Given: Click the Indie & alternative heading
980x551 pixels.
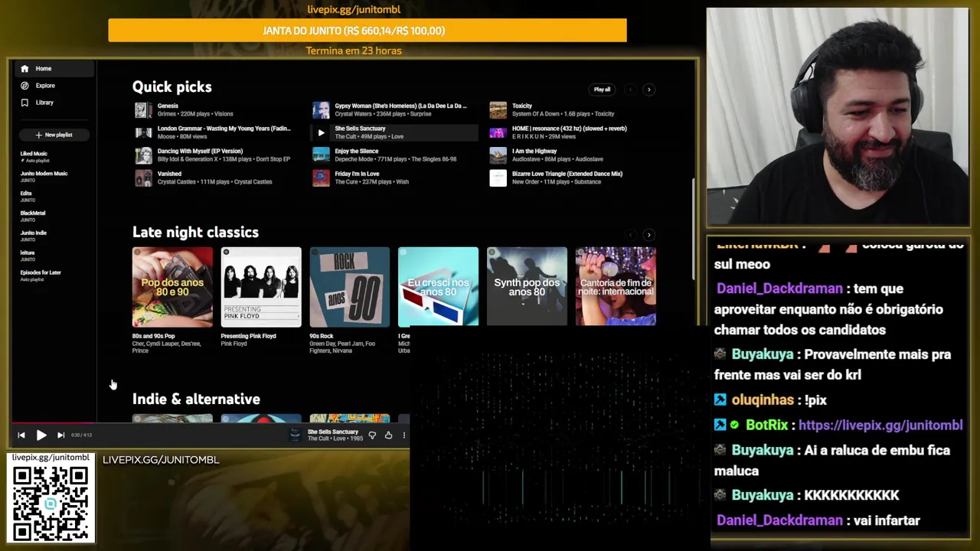Looking at the screenshot, I should tap(196, 399).
